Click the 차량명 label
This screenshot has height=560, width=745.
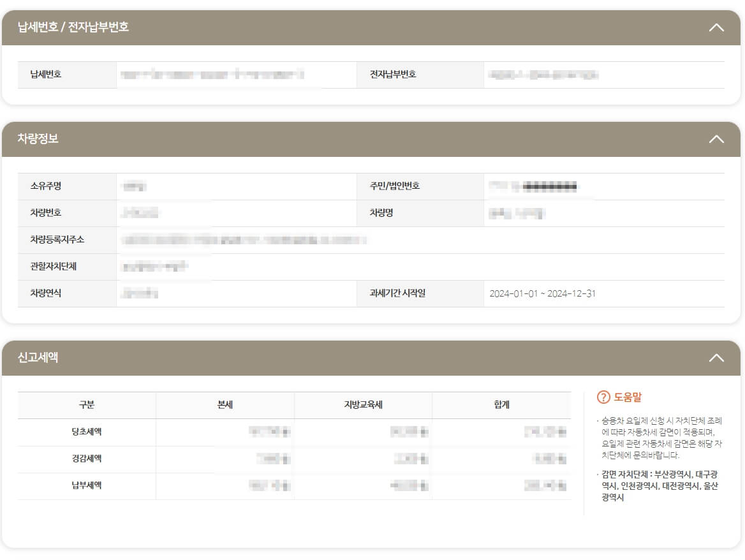pyautogui.click(x=381, y=212)
